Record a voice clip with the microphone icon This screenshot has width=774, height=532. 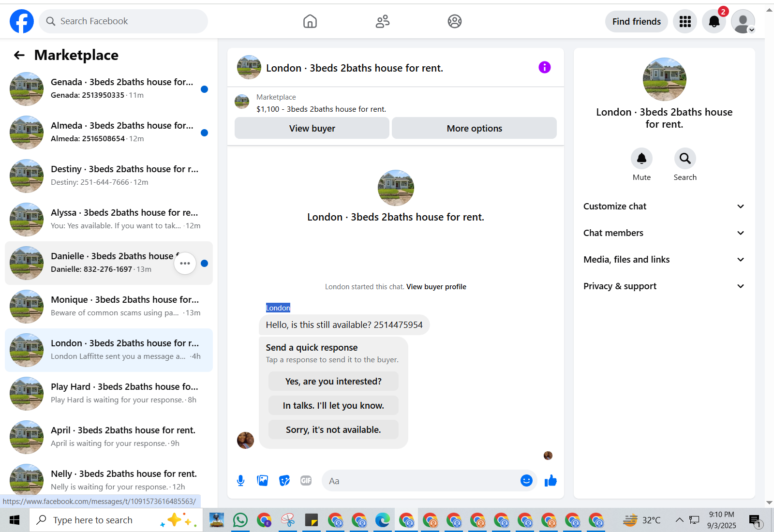pyautogui.click(x=241, y=481)
